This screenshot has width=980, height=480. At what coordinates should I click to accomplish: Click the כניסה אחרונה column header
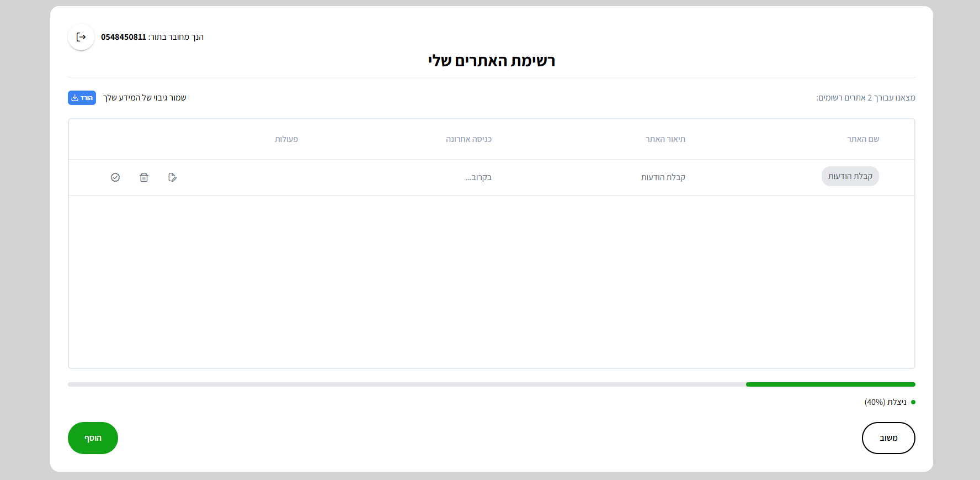468,139
